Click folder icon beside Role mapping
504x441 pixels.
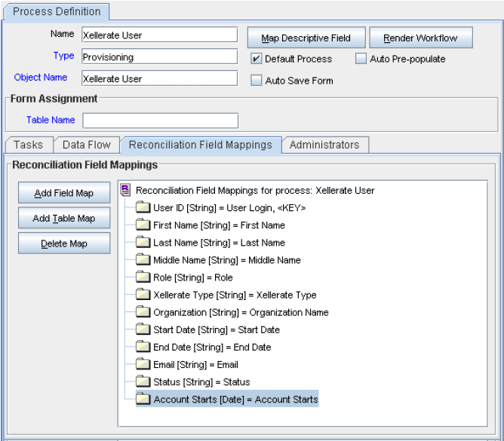coord(143,277)
